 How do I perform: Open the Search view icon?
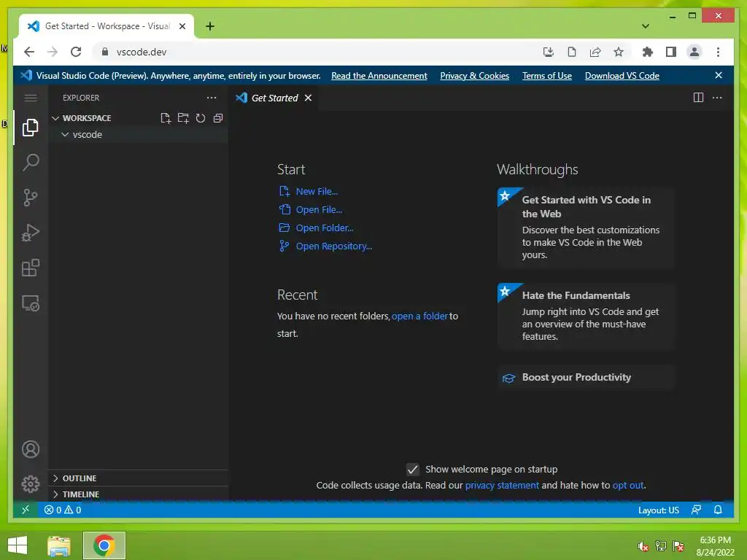pos(31,163)
